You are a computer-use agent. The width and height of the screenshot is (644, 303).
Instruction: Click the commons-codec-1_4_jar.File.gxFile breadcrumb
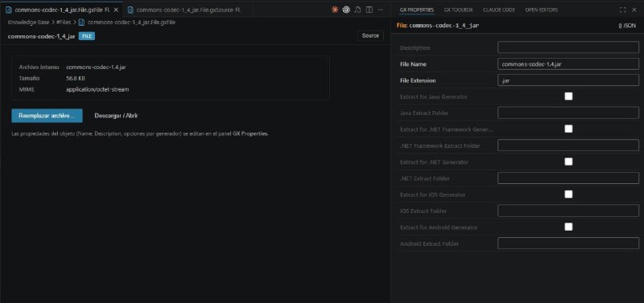pos(131,23)
